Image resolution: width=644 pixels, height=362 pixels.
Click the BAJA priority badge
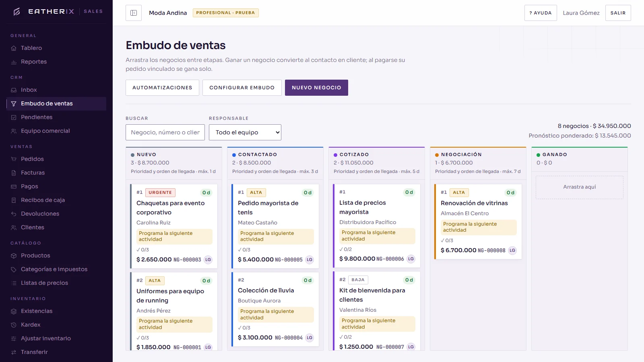358,280
